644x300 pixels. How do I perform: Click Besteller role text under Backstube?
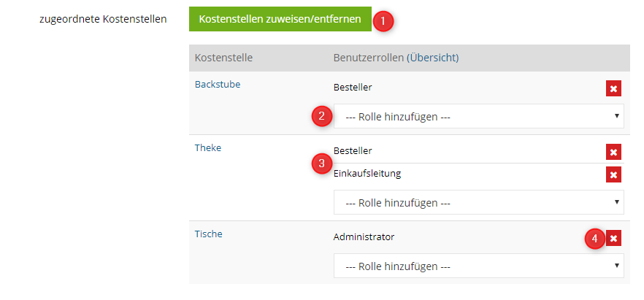pyautogui.click(x=353, y=88)
